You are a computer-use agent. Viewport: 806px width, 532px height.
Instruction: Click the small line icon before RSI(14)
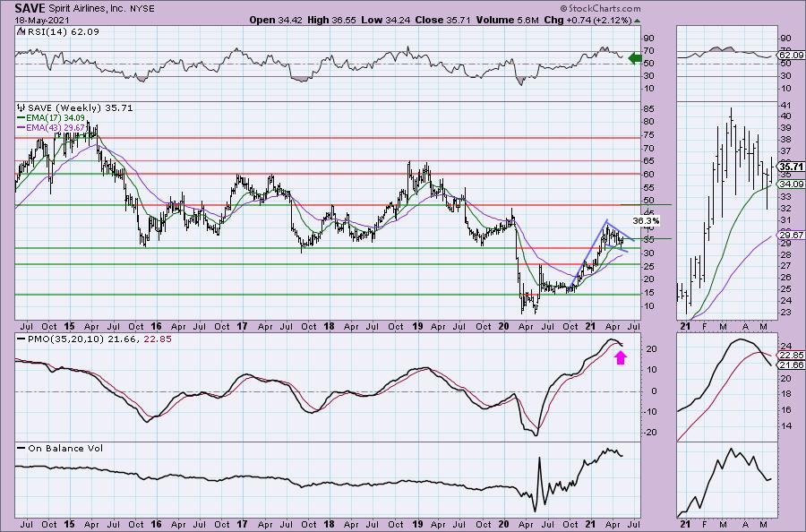[21, 31]
